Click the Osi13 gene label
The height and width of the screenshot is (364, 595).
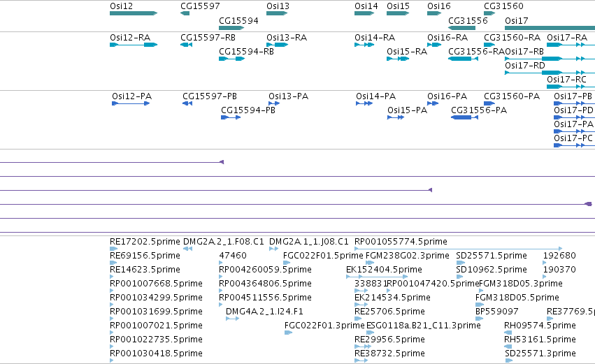(x=278, y=6)
